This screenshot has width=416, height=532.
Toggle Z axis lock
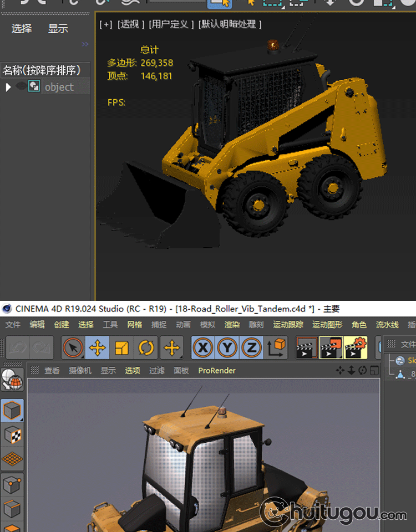251,348
